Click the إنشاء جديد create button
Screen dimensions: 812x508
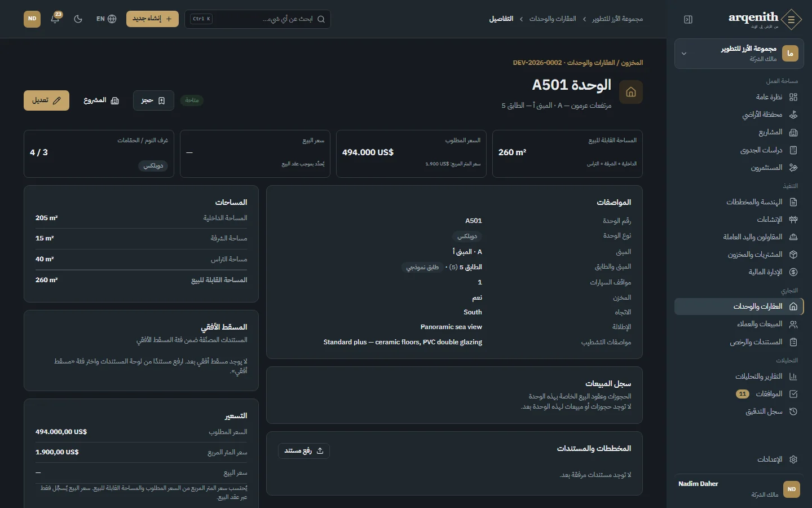(152, 19)
